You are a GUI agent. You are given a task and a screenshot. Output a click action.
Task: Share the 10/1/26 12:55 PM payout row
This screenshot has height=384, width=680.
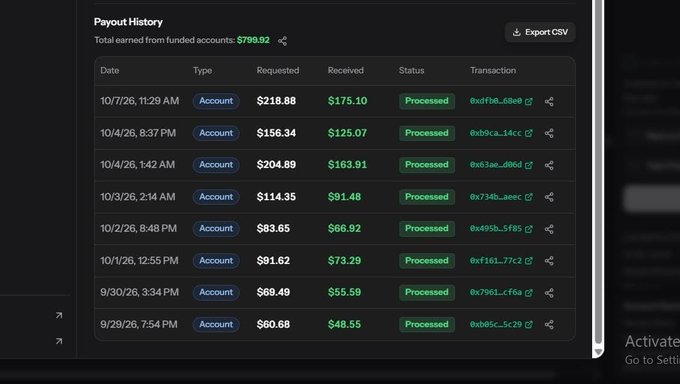tap(549, 261)
